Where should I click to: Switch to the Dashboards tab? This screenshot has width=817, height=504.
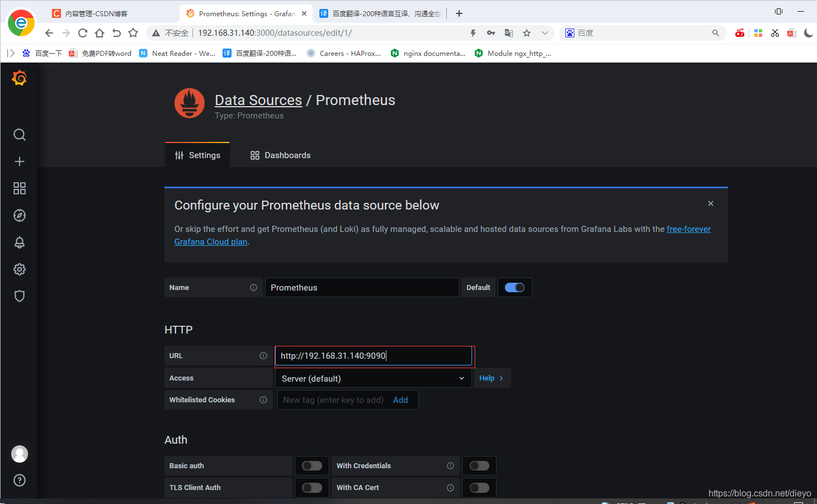(280, 155)
